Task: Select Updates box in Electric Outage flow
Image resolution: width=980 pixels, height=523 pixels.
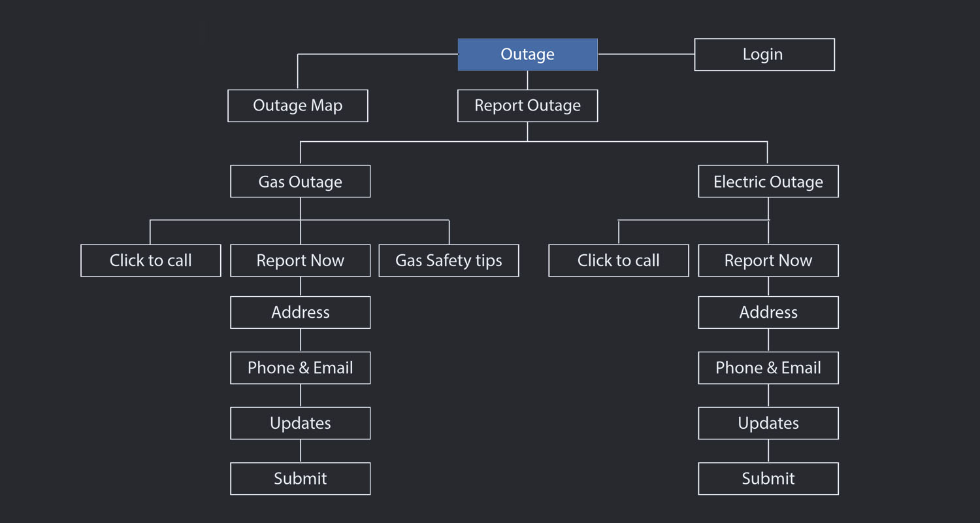Action: [x=768, y=424]
